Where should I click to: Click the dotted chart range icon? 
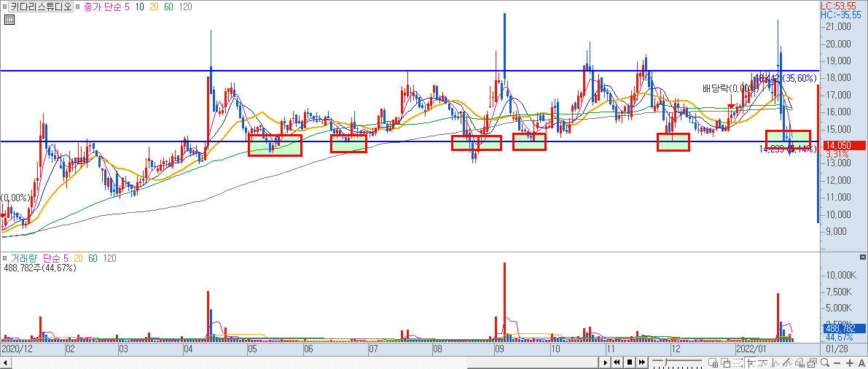pyautogui.click(x=738, y=363)
